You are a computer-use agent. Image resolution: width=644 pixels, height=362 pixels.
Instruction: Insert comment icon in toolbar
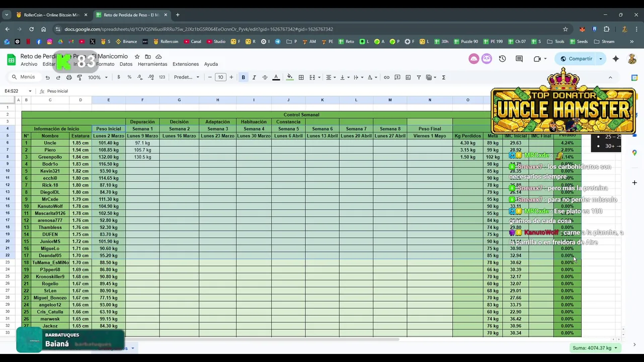(x=397, y=77)
